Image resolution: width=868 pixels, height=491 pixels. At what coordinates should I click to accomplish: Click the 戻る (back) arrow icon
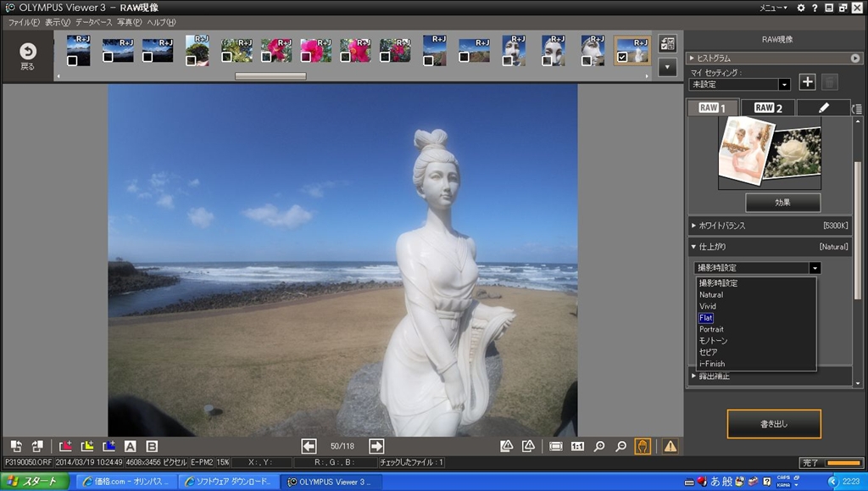coord(28,52)
